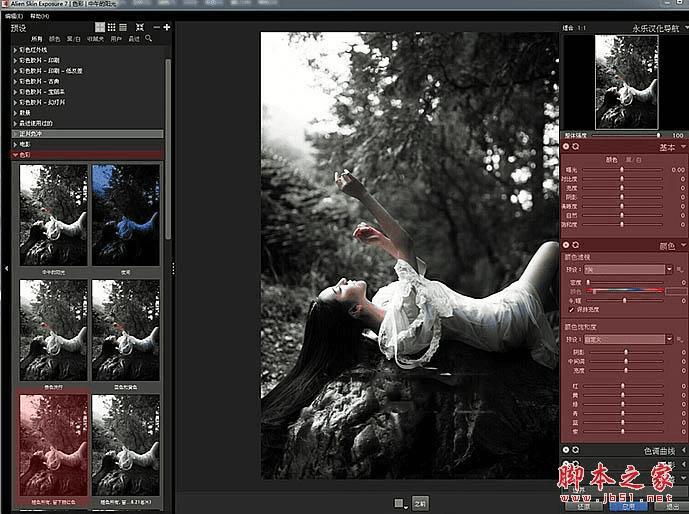Toggle the 颜色 panel on/off dot
This screenshot has width=689, height=514.
pos(566,244)
